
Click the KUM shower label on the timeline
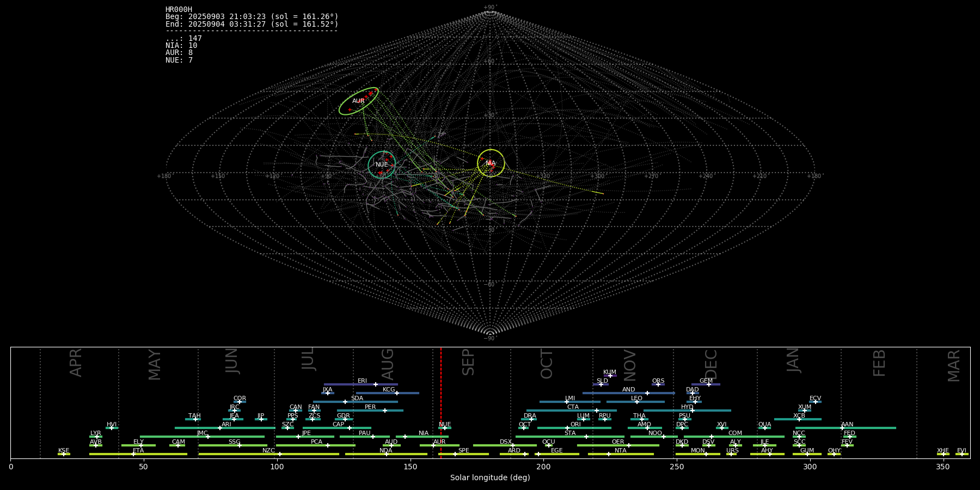click(x=610, y=372)
